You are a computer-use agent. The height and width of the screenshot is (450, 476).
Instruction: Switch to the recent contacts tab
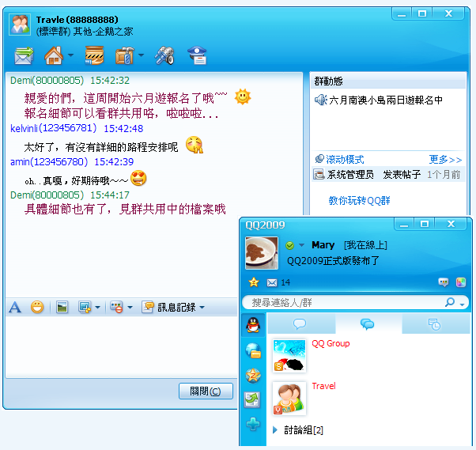(434, 324)
